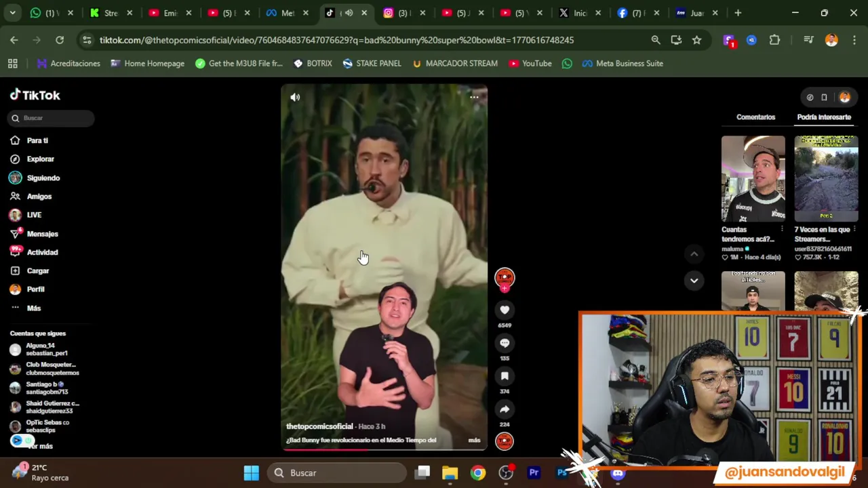Open the BOTRIX bookmark
Screen dimensions: 868x488
point(313,64)
